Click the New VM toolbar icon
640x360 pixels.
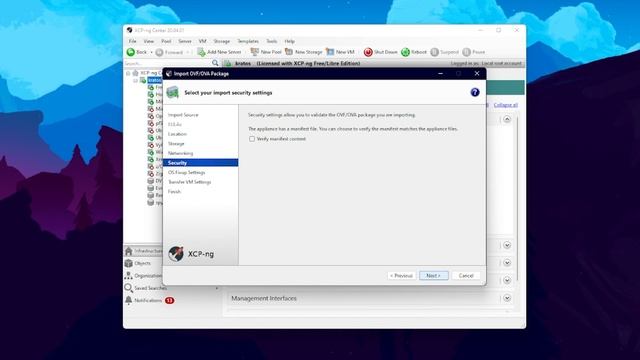330,52
